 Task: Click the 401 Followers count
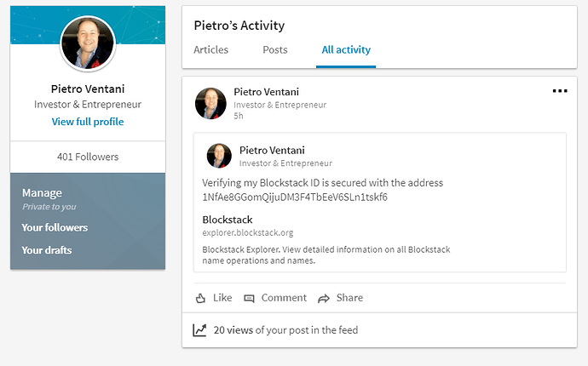pos(88,157)
